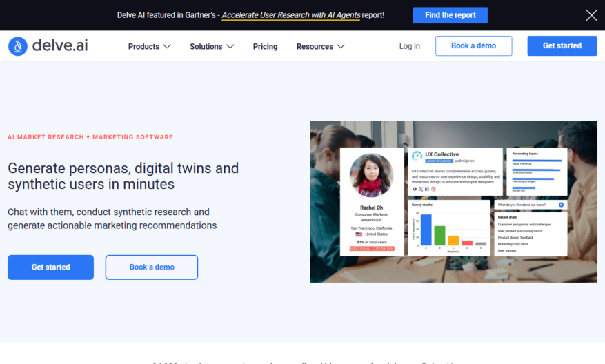The height and width of the screenshot is (364, 605).
Task: Click the 'Generate personas, digital twins' headline
Action: (x=123, y=176)
